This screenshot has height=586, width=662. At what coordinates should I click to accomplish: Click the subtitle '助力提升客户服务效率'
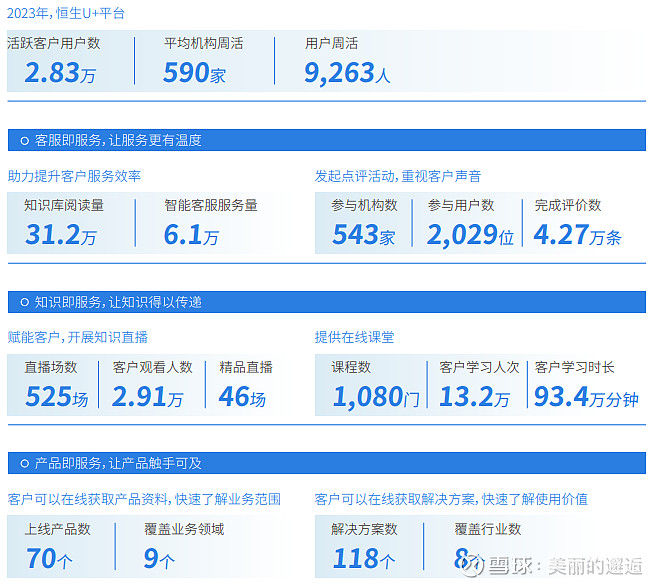point(74,176)
